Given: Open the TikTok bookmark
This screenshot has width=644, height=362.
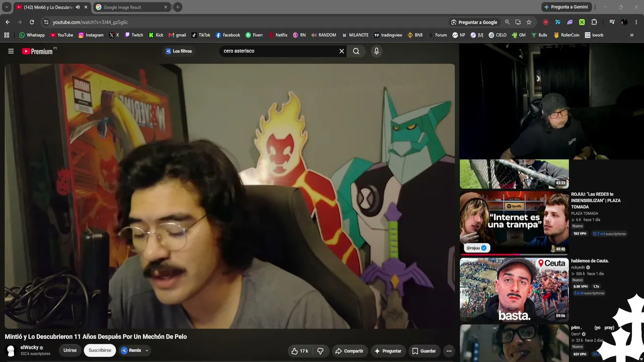Looking at the screenshot, I should coord(201,35).
